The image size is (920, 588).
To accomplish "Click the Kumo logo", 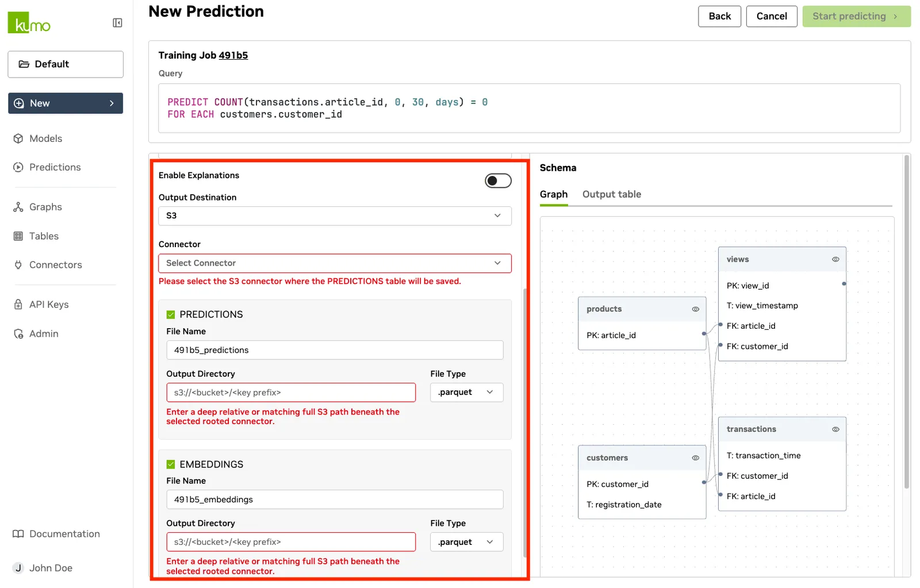I will click(x=29, y=22).
